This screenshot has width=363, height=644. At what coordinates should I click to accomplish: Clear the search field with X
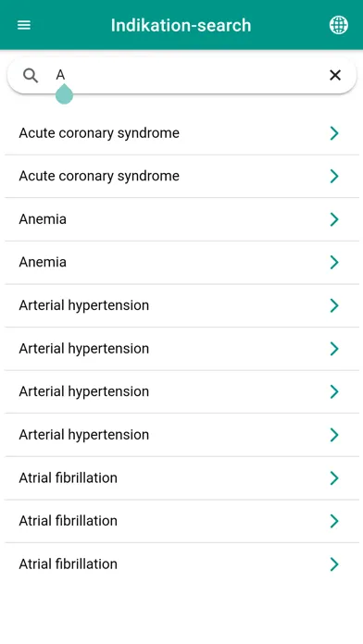click(x=335, y=75)
